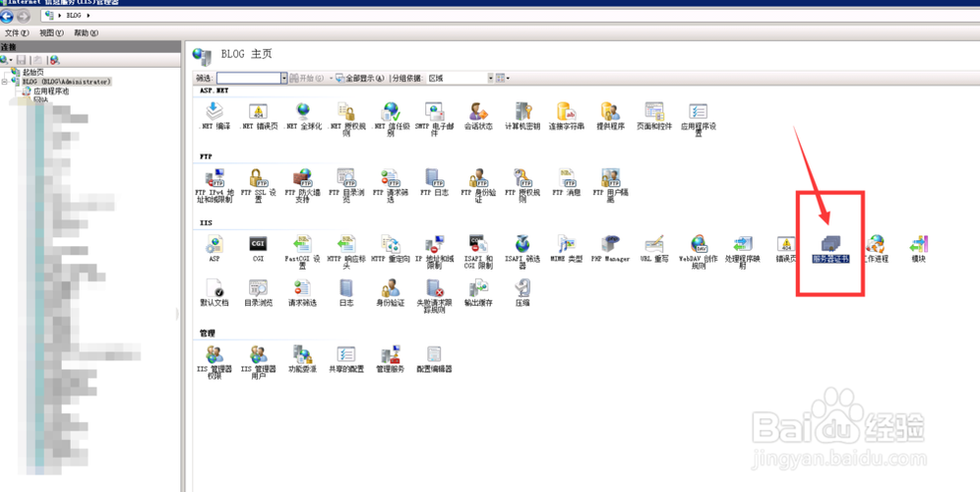Open .NET 信任级别 icon
The width and height of the screenshot is (980, 492).
point(391,119)
